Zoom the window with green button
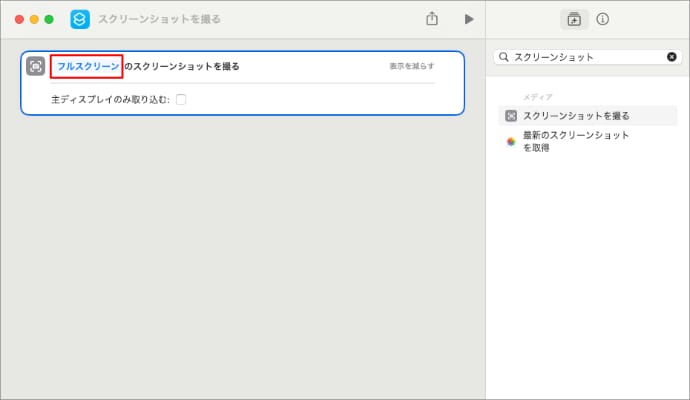Screen dimensions: 690x400 49,19
